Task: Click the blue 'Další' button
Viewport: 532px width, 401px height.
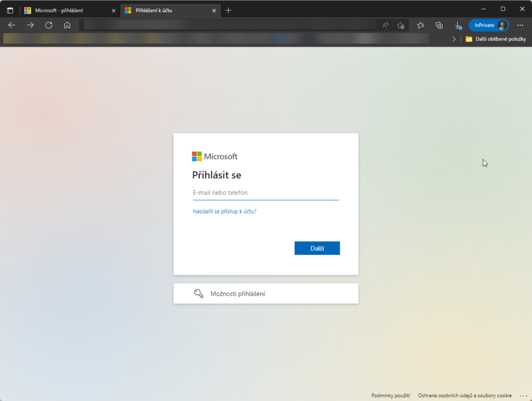Action: point(317,248)
